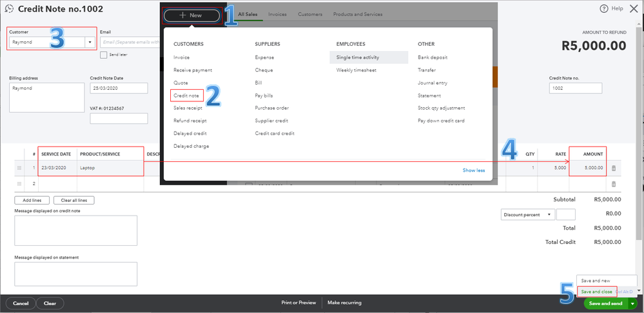Select Quote from the New menu
The image size is (644, 313).
(x=181, y=83)
